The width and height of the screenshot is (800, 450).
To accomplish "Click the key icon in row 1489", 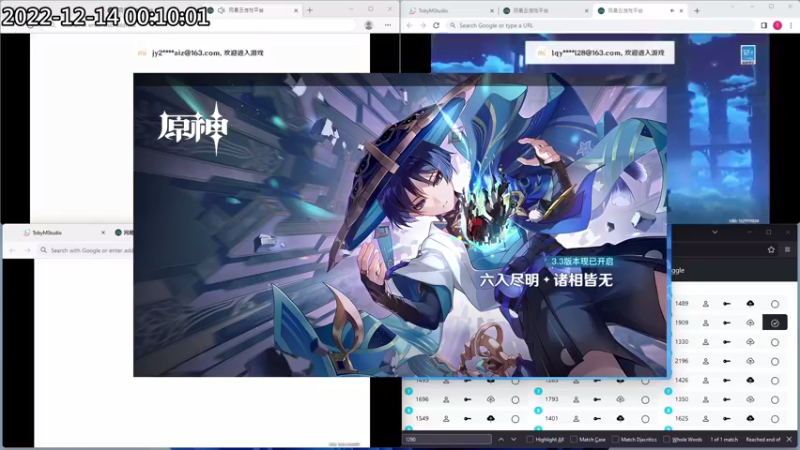I will click(x=727, y=304).
